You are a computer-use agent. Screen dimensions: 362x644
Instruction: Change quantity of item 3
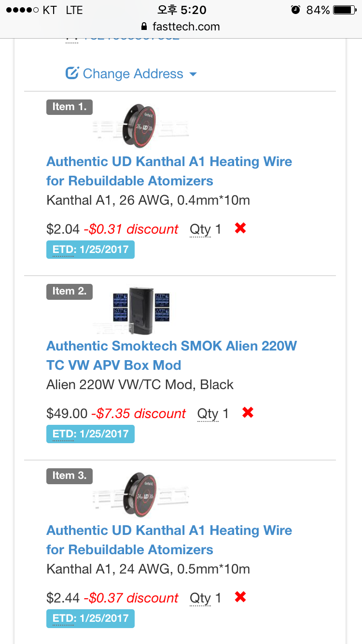(x=205, y=598)
